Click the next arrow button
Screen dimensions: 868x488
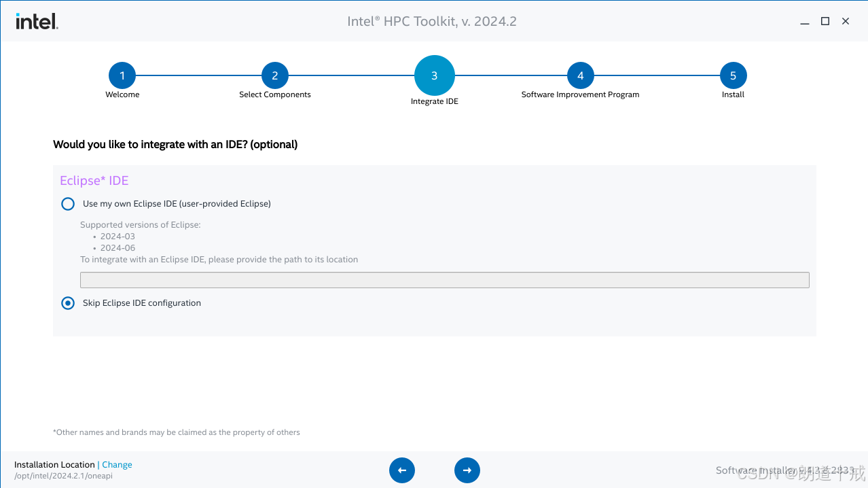pyautogui.click(x=467, y=470)
